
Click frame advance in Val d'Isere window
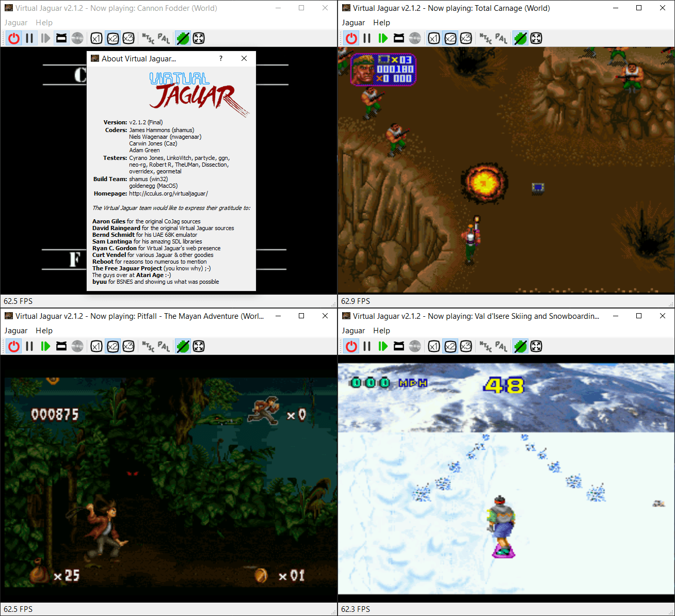383,346
